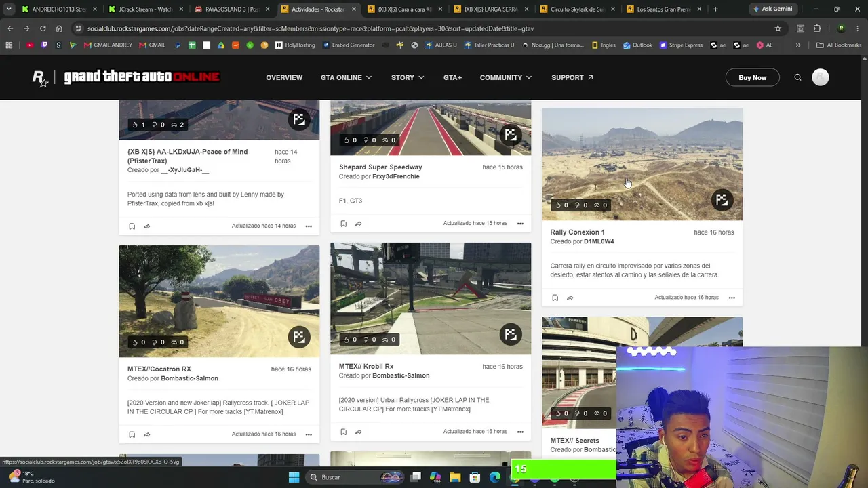
Task: Open the Support external link
Action: (x=572, y=77)
